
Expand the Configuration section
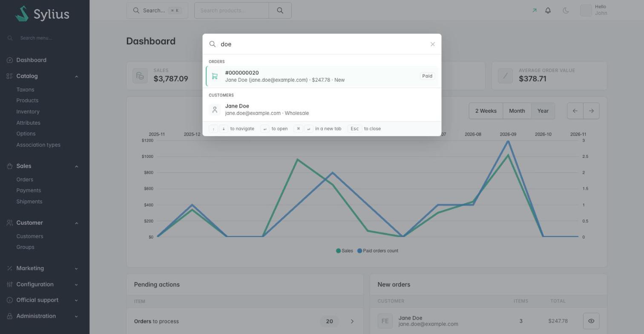(x=43, y=284)
